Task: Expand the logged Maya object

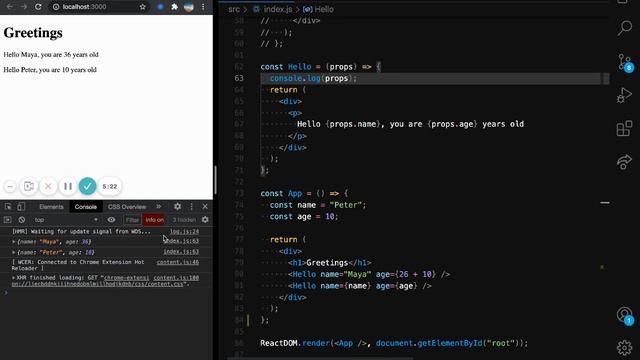Action: point(14,242)
